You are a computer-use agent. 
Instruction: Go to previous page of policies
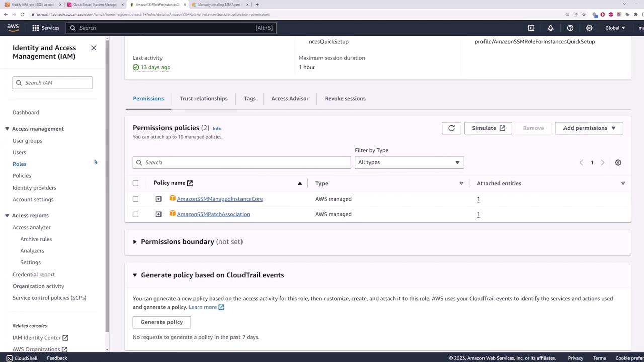(581, 162)
